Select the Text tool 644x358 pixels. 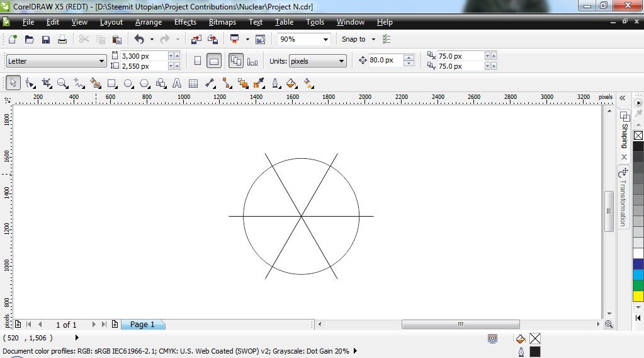click(x=177, y=83)
